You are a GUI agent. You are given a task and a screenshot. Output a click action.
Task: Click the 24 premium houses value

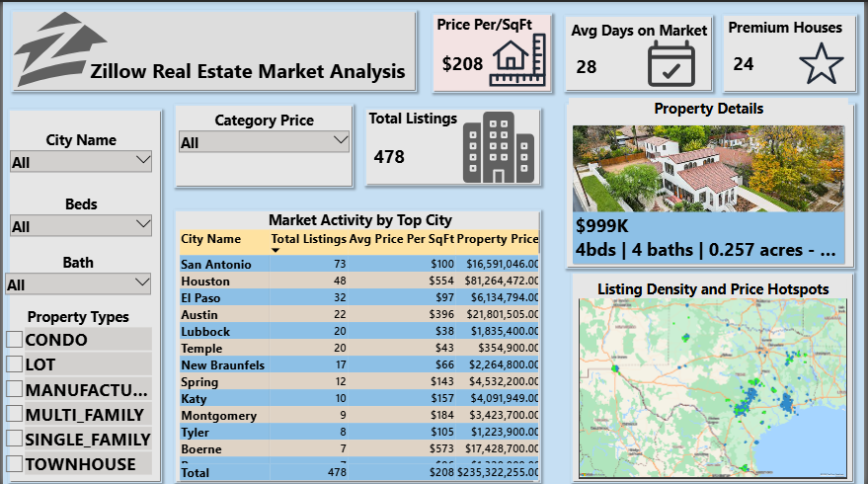(744, 64)
